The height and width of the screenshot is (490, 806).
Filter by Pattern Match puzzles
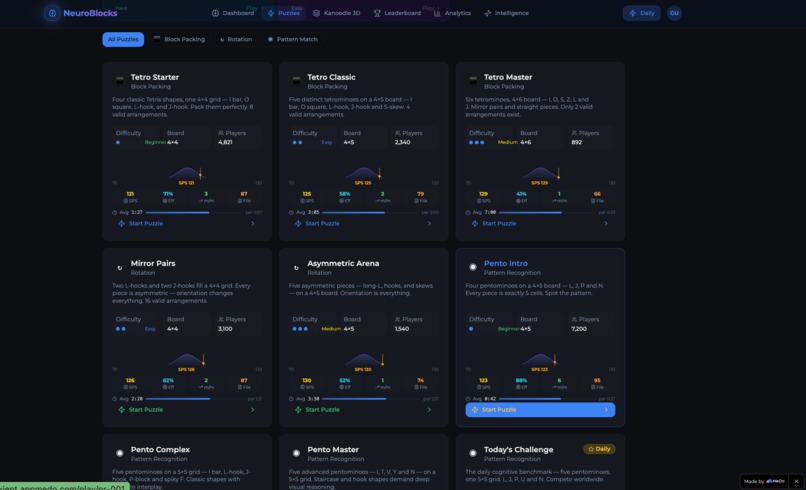(x=292, y=40)
